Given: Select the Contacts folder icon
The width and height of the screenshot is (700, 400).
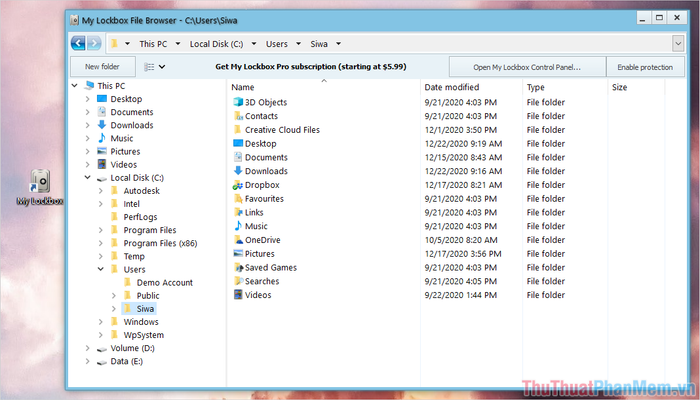Looking at the screenshot, I should point(238,116).
